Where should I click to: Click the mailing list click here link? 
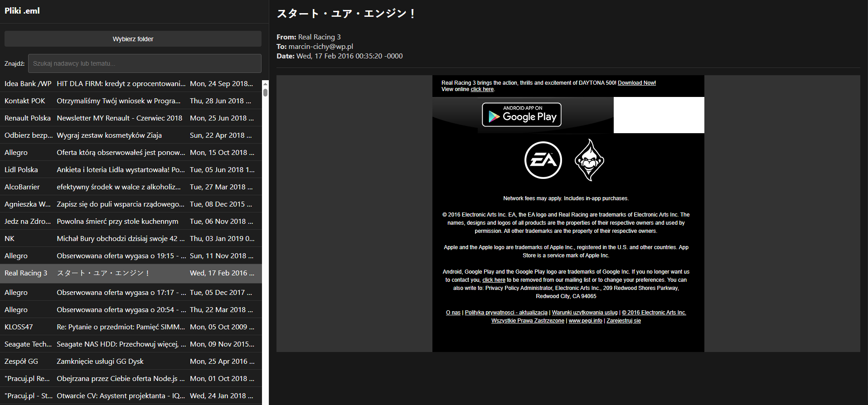pyautogui.click(x=494, y=280)
